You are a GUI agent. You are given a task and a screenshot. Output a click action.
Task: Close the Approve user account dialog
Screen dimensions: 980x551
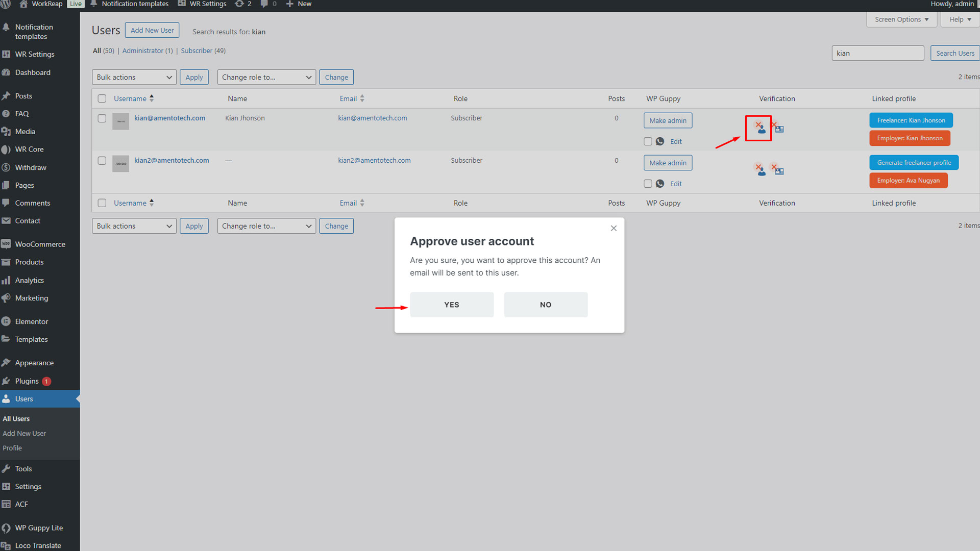coord(614,229)
